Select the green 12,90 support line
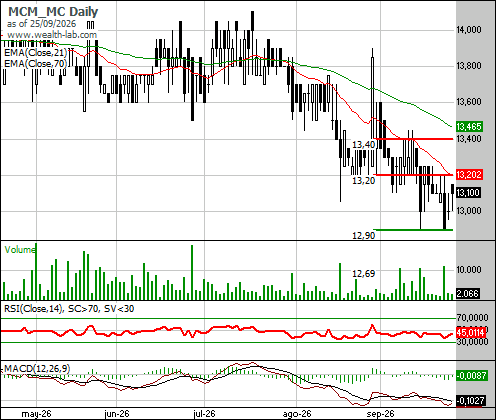496x420 pixels. pyautogui.click(x=413, y=230)
